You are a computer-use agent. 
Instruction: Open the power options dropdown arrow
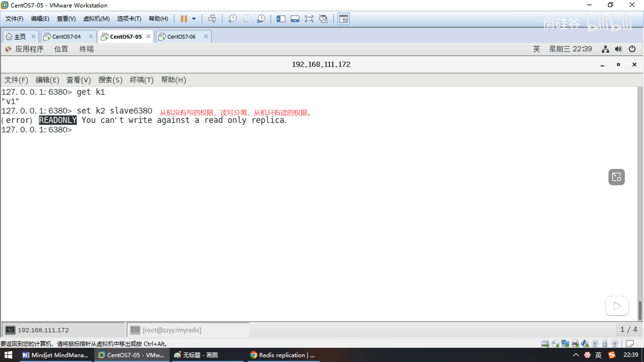tap(194, 19)
